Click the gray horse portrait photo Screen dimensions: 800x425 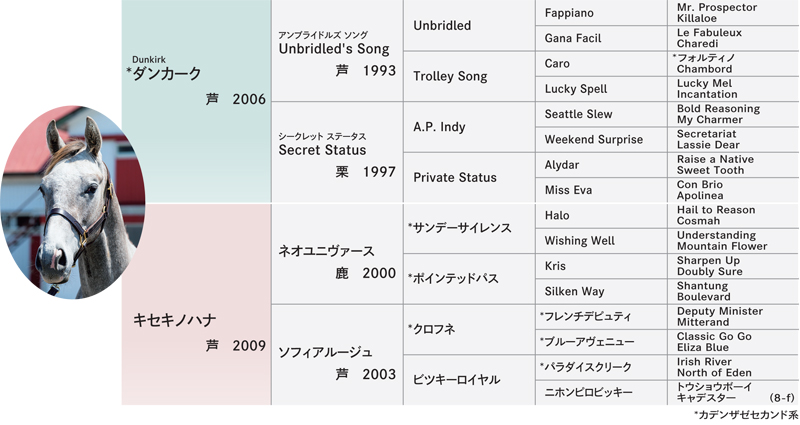[x=72, y=202]
